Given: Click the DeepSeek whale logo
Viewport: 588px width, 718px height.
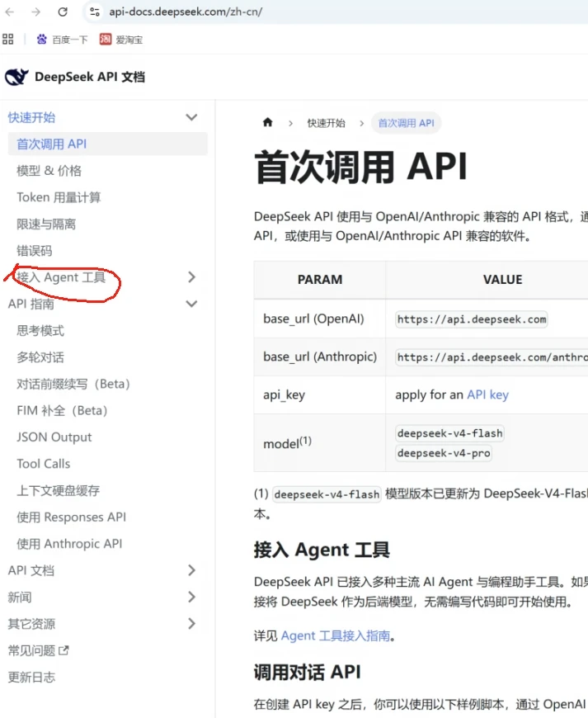Looking at the screenshot, I should tap(16, 77).
